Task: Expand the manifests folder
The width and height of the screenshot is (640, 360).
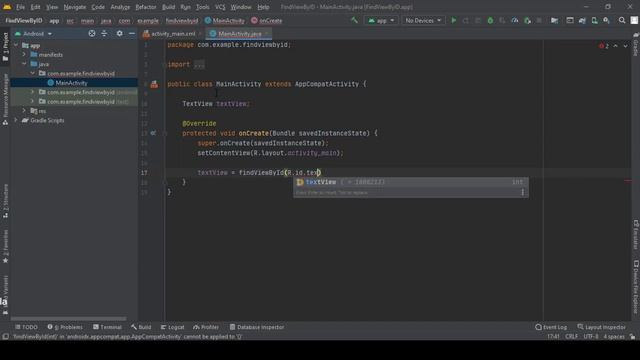Action: (24, 54)
